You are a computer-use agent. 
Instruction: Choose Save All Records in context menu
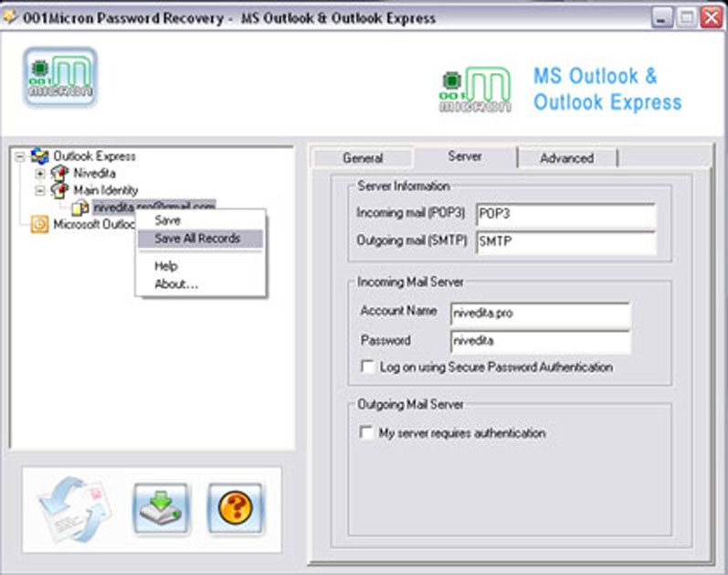click(x=200, y=239)
